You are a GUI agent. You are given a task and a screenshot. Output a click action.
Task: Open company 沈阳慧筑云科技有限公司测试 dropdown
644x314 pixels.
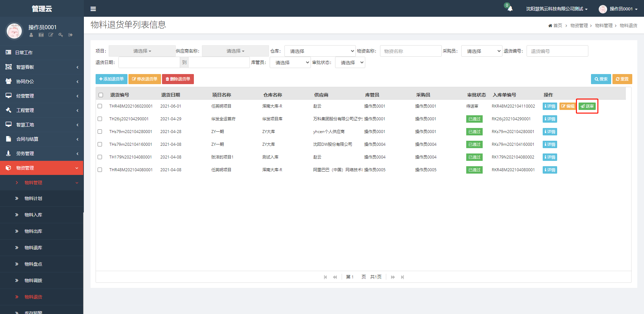pos(557,9)
